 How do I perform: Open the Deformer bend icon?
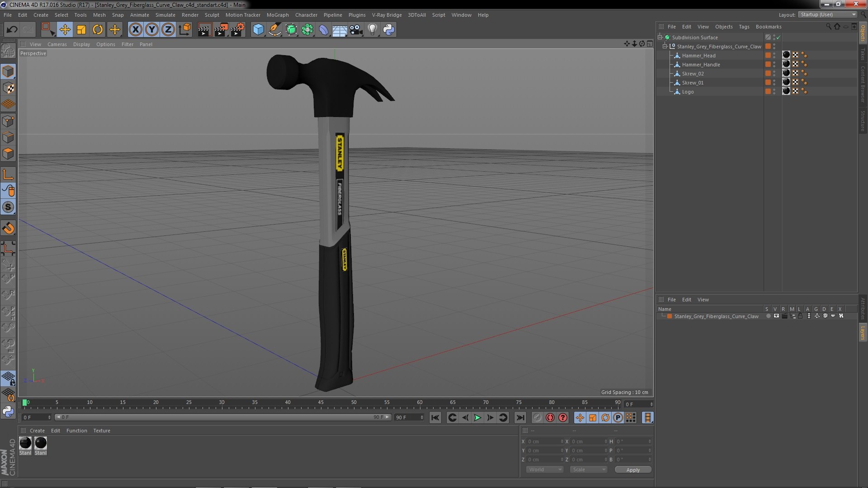(324, 30)
